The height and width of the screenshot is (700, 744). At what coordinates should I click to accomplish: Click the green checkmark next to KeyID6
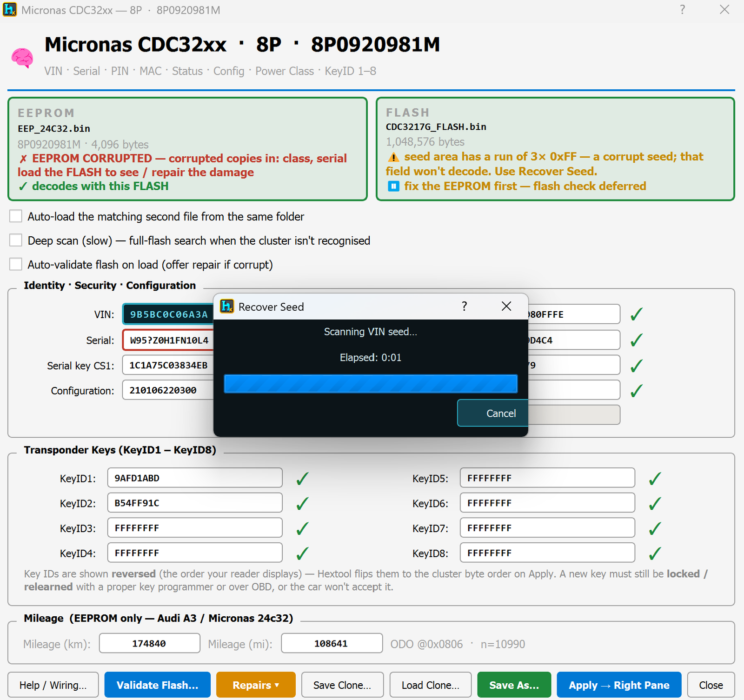pyautogui.click(x=655, y=504)
